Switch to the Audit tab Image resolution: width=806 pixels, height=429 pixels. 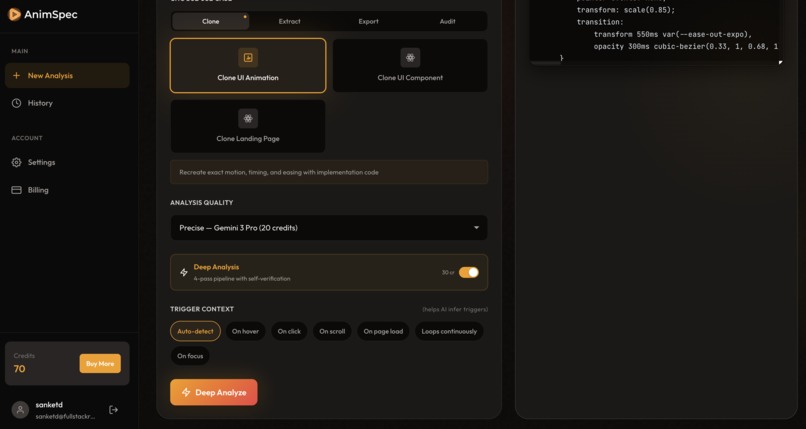[x=447, y=22]
